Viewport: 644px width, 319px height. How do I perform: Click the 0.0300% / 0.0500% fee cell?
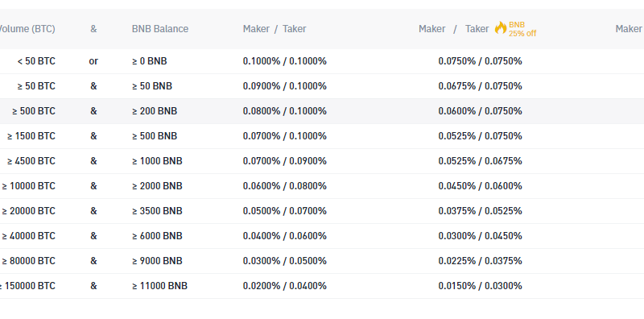[285, 261]
